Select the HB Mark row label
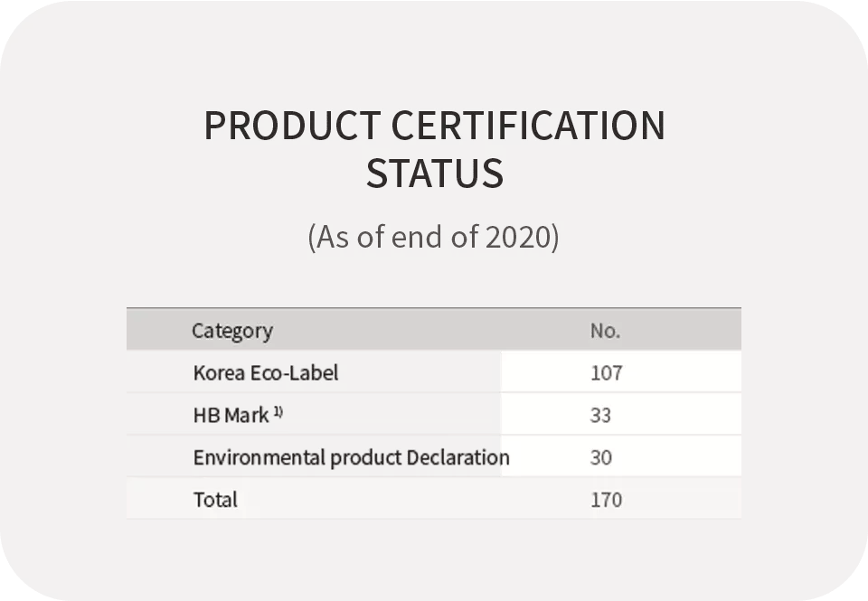 click(231, 415)
